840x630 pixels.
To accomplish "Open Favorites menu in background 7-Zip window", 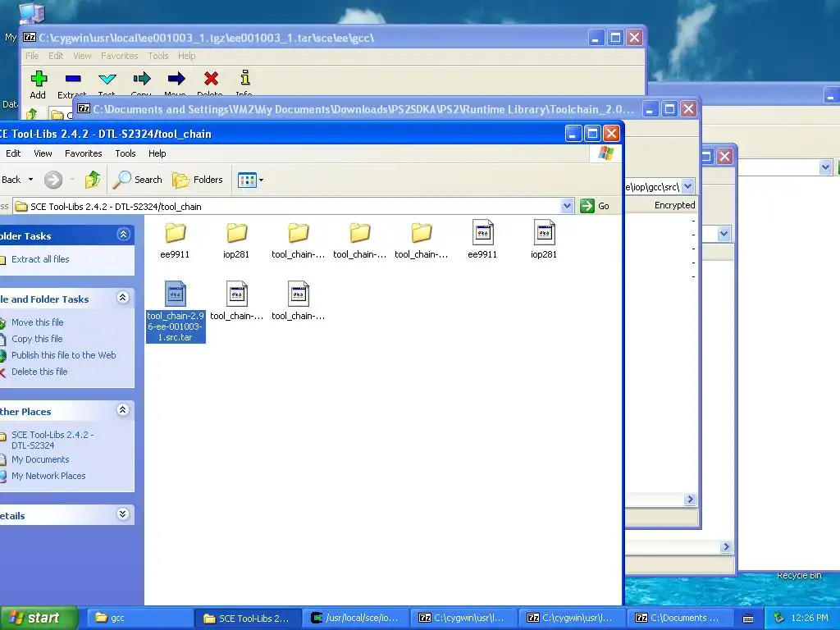I will [x=120, y=56].
